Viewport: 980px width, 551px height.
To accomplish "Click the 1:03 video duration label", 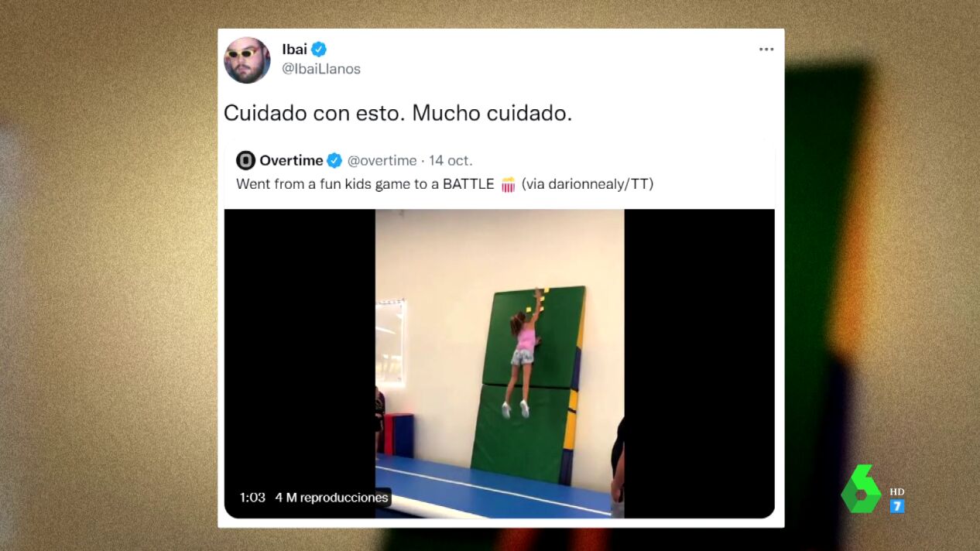I will [252, 498].
